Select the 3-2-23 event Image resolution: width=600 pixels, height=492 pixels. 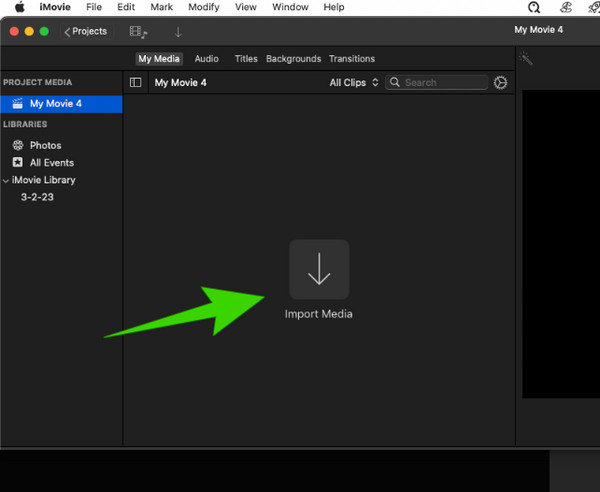(x=37, y=197)
